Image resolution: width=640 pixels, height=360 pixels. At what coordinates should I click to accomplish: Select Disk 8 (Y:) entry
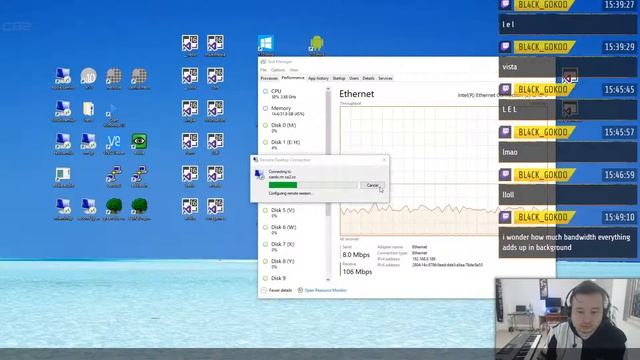click(x=293, y=263)
